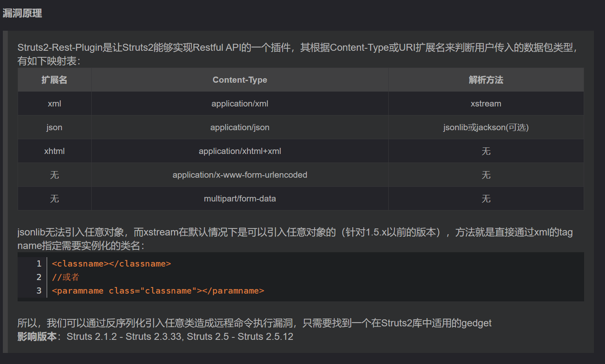Select the xml extension cell

[54, 104]
